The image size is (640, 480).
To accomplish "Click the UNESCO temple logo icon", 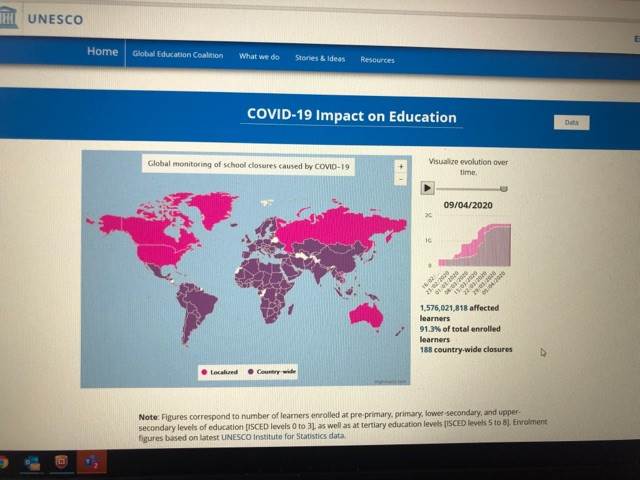I will (x=8, y=16).
